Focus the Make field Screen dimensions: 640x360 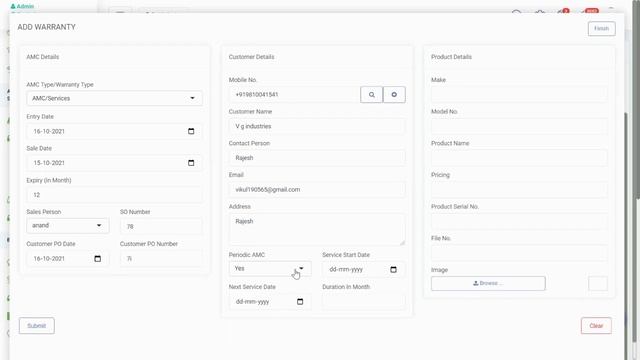(519, 95)
